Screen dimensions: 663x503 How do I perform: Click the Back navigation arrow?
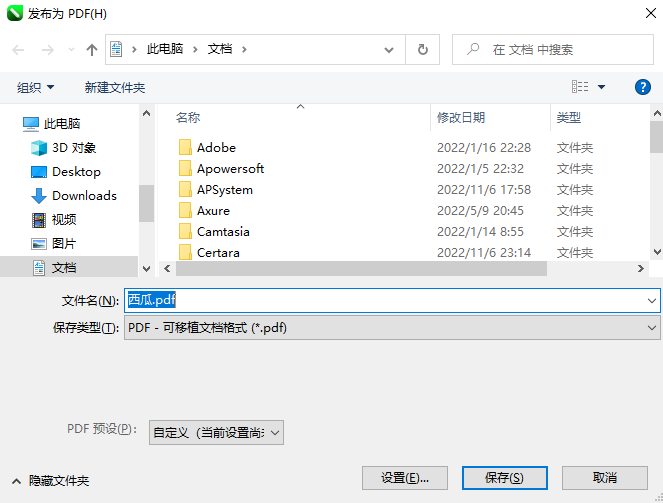[18, 50]
